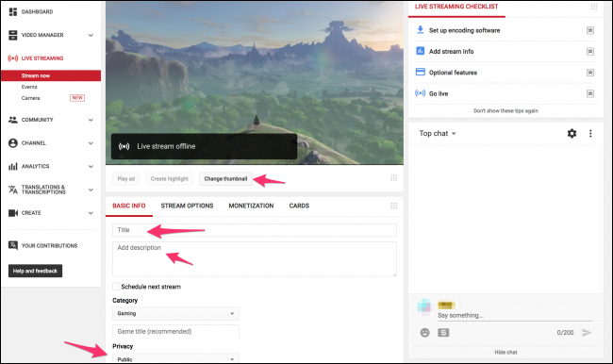This screenshot has width=613, height=364.
Task: Open the Top chat dropdown
Action: click(438, 133)
